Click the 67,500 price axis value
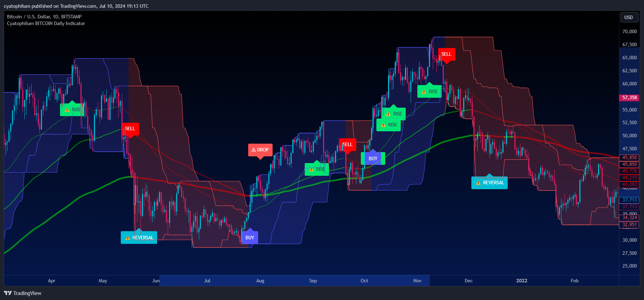Viewport: 644px width, 300px height. tap(630, 44)
